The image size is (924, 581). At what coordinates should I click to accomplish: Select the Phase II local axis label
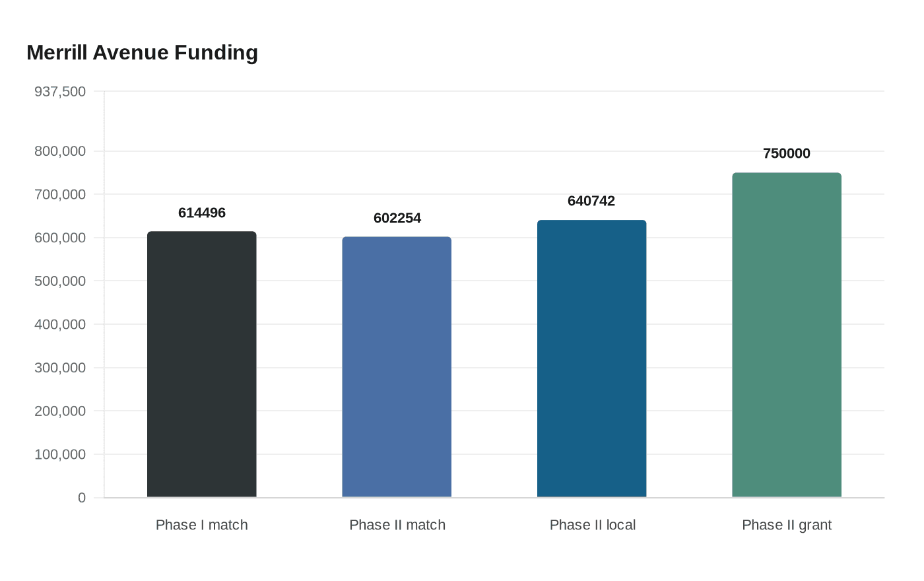coord(593,525)
